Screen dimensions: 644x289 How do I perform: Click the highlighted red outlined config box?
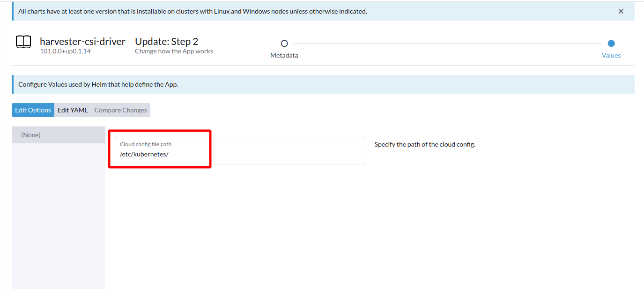(160, 148)
